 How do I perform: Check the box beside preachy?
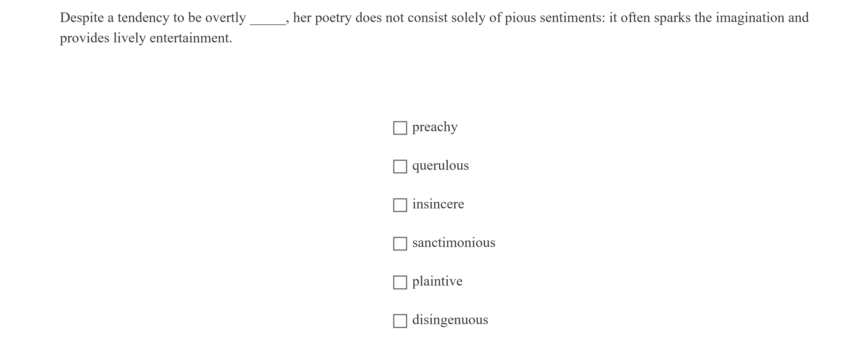coord(400,128)
